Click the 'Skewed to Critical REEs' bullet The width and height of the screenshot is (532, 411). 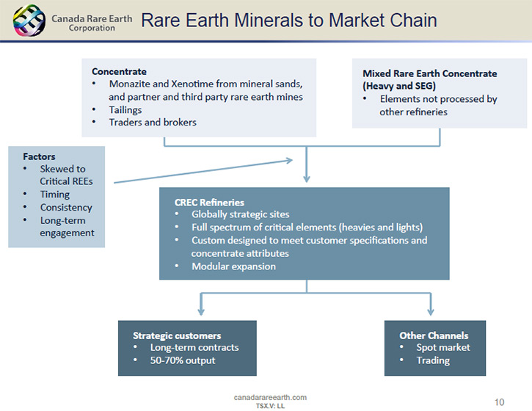66,175
